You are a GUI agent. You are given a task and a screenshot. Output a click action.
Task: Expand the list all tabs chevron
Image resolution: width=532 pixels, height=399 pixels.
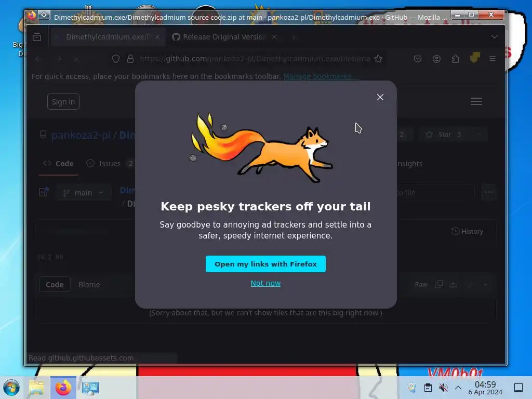point(495,37)
